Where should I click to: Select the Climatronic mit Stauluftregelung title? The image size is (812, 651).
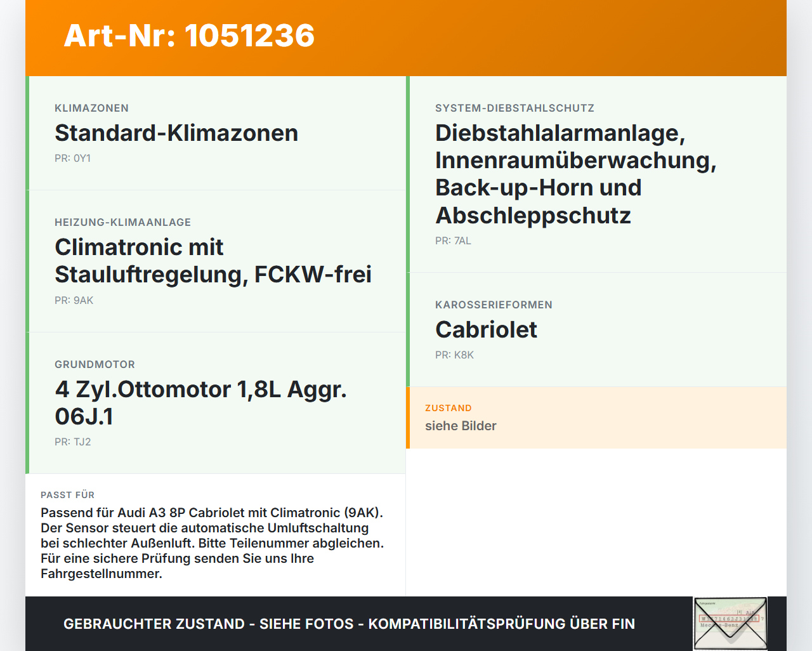click(x=213, y=261)
